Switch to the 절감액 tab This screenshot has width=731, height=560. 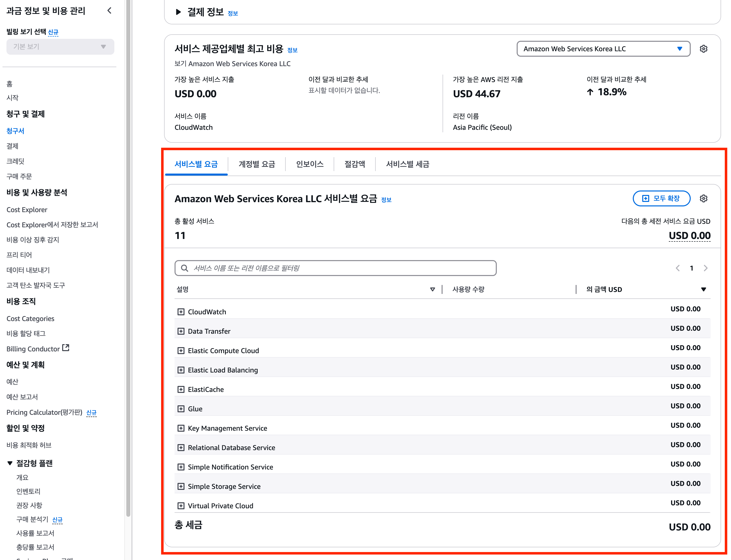coord(355,164)
